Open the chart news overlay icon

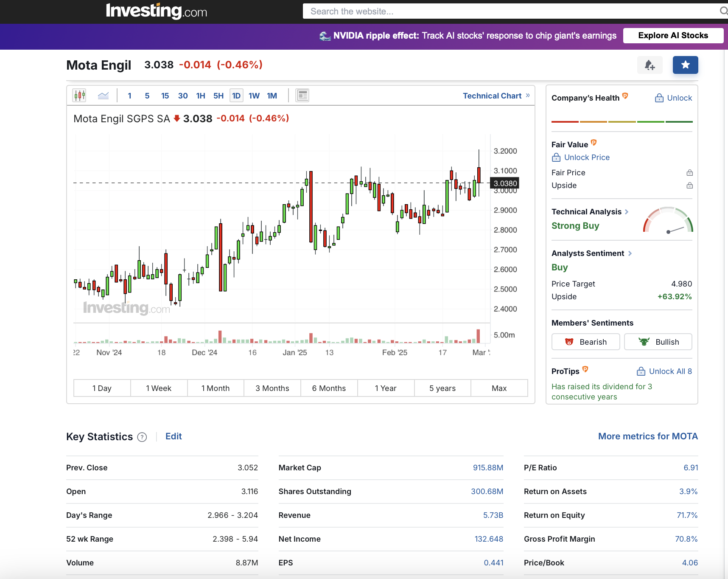[302, 96]
